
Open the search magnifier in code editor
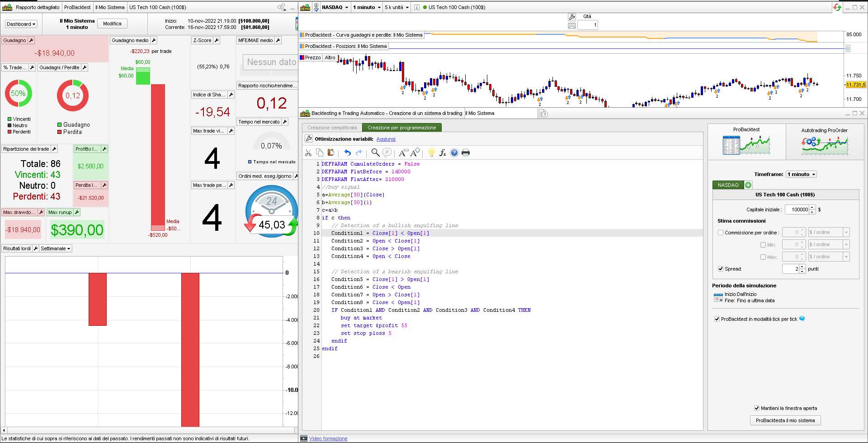click(375, 152)
